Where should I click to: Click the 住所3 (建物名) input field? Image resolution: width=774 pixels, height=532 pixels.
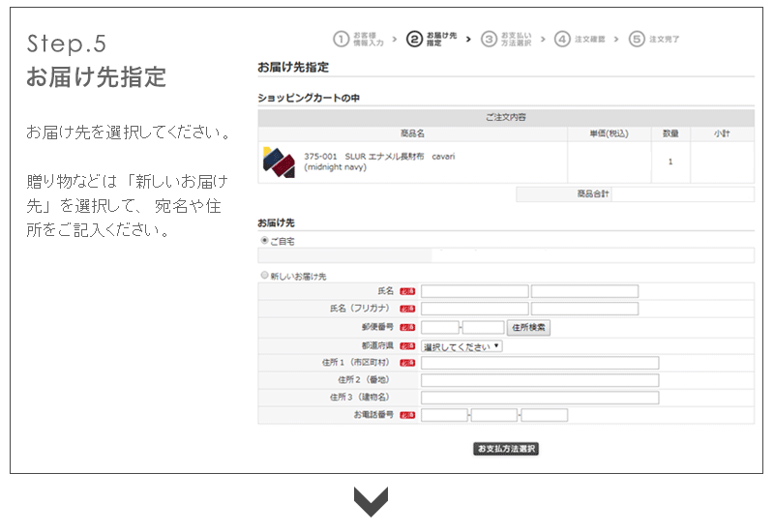pos(539,398)
